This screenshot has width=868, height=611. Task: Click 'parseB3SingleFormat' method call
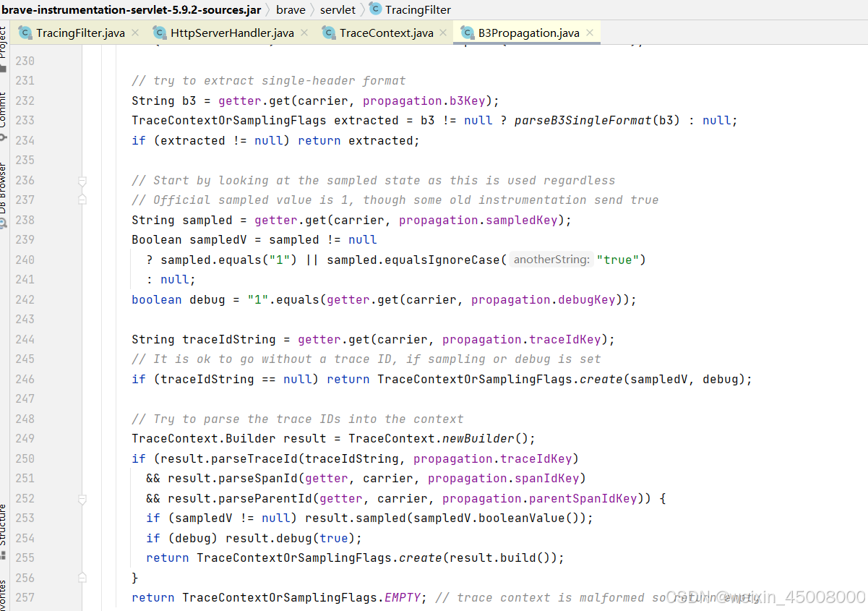(x=583, y=120)
